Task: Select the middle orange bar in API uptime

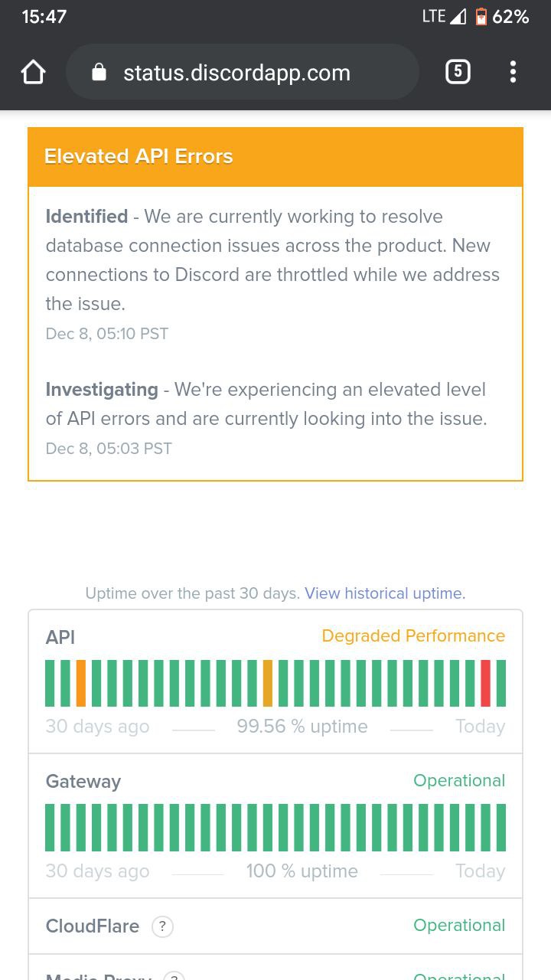Action: [268, 683]
